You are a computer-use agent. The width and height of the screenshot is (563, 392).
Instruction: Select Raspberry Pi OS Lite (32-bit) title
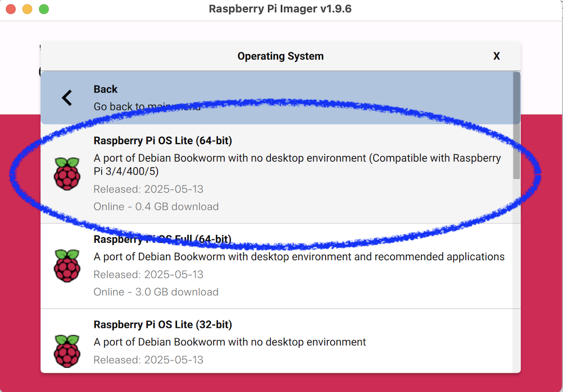(163, 324)
